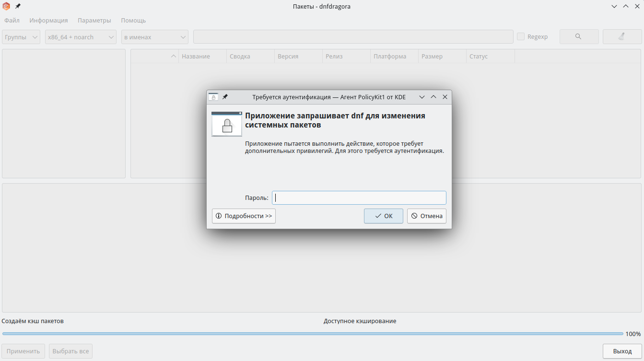
Task: Click the large padlock image in dialog
Action: tap(227, 124)
